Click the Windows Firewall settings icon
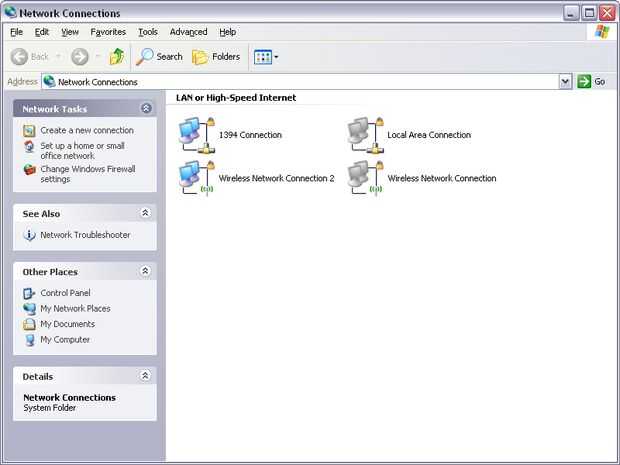The image size is (620, 465). click(29, 170)
